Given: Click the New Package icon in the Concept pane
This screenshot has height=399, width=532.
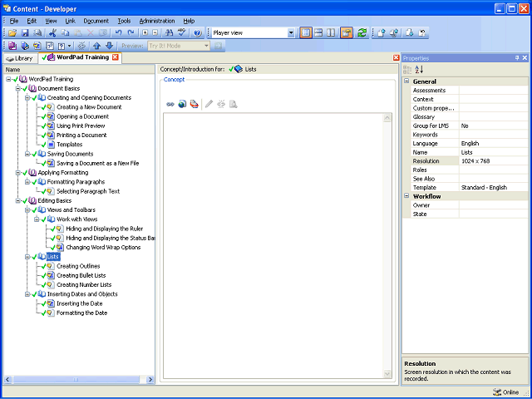Looking at the screenshot, I should pyautogui.click(x=194, y=104).
